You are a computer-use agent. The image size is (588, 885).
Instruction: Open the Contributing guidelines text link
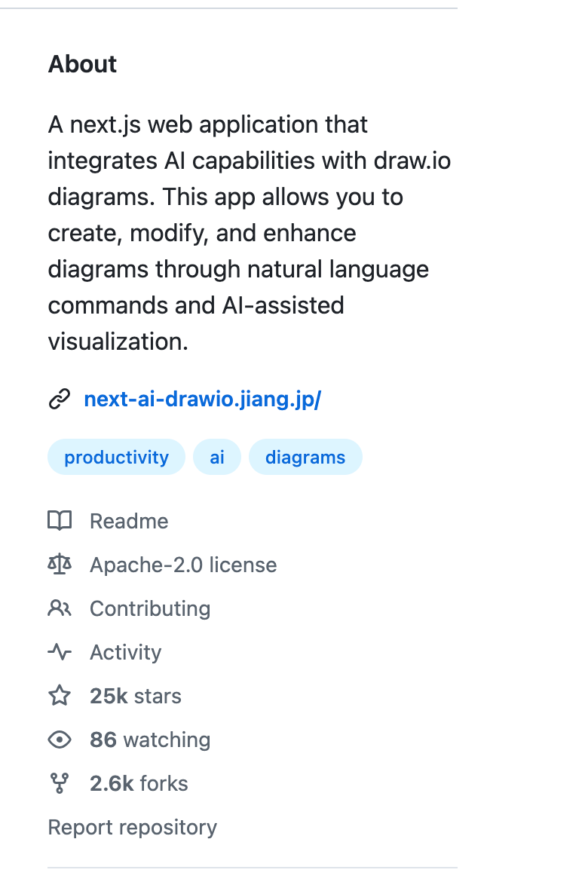(x=150, y=608)
